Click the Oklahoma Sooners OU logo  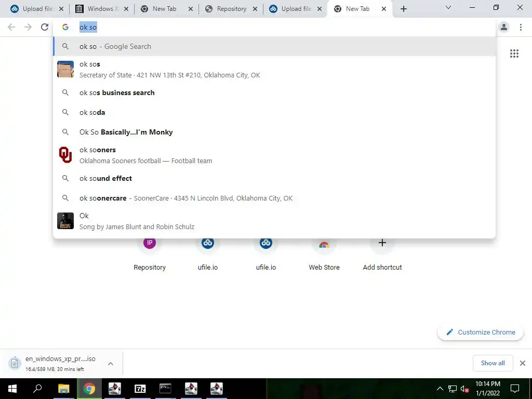pyautogui.click(x=65, y=155)
